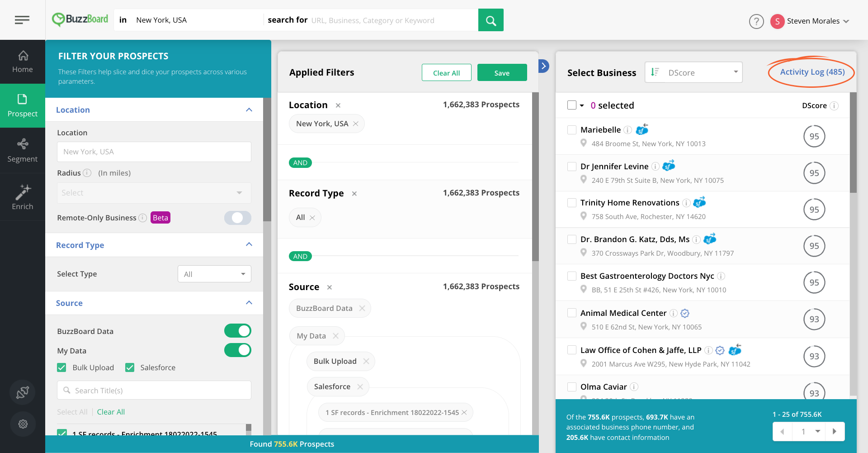The width and height of the screenshot is (868, 453).
Task: Focus the Location input field
Action: pos(154,152)
